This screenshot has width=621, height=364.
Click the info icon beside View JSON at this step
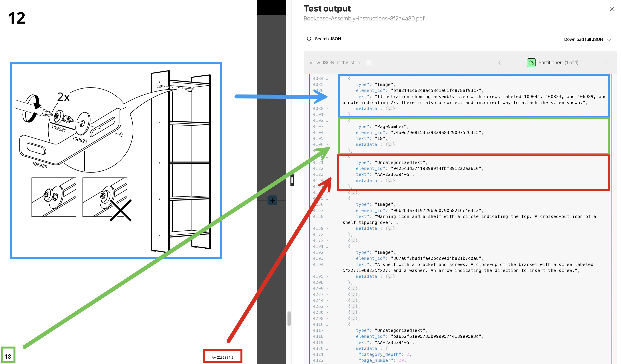pyautogui.click(x=369, y=63)
